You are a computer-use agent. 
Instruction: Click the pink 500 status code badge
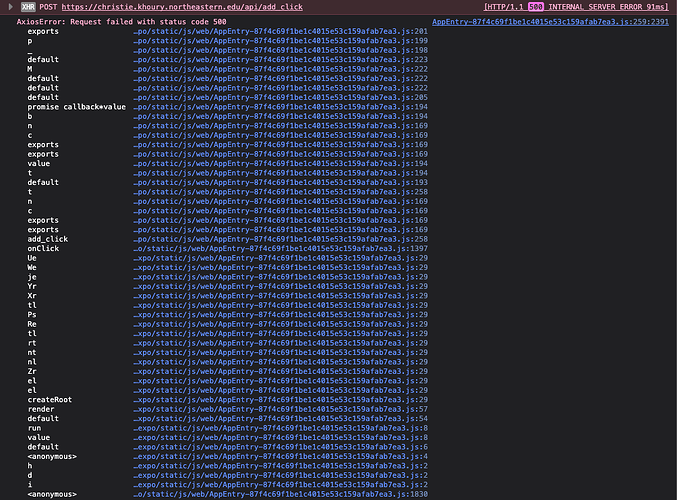[x=536, y=7]
